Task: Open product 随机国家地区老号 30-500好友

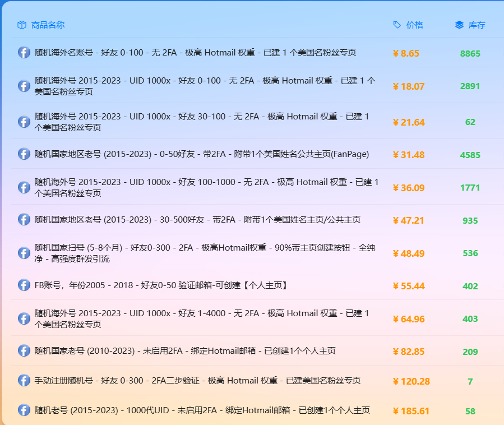Action: [x=197, y=220]
